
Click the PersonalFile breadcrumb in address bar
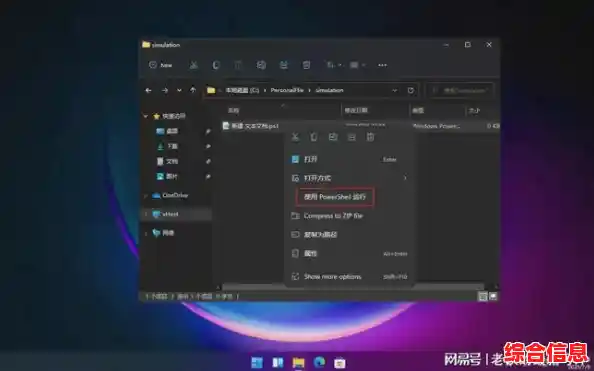click(287, 90)
